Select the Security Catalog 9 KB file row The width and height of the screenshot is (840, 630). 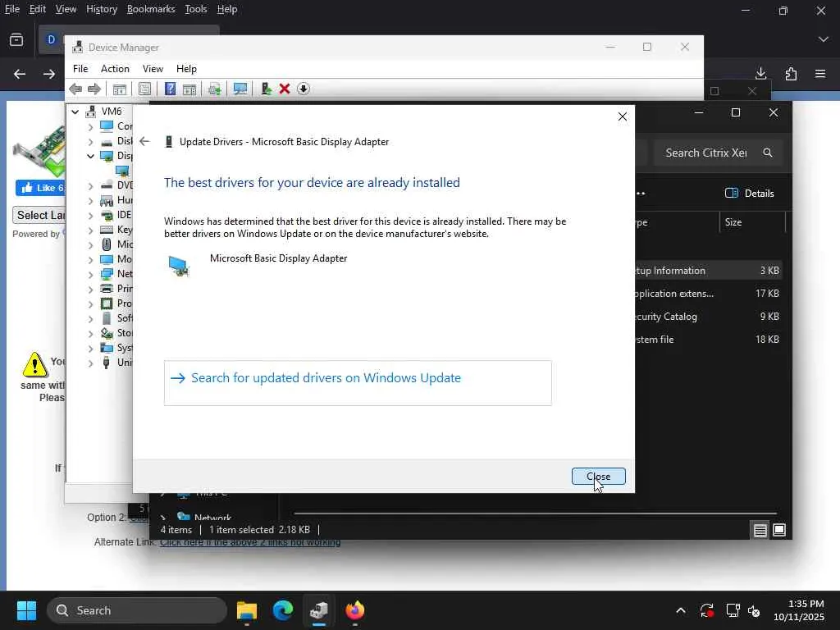(x=707, y=317)
